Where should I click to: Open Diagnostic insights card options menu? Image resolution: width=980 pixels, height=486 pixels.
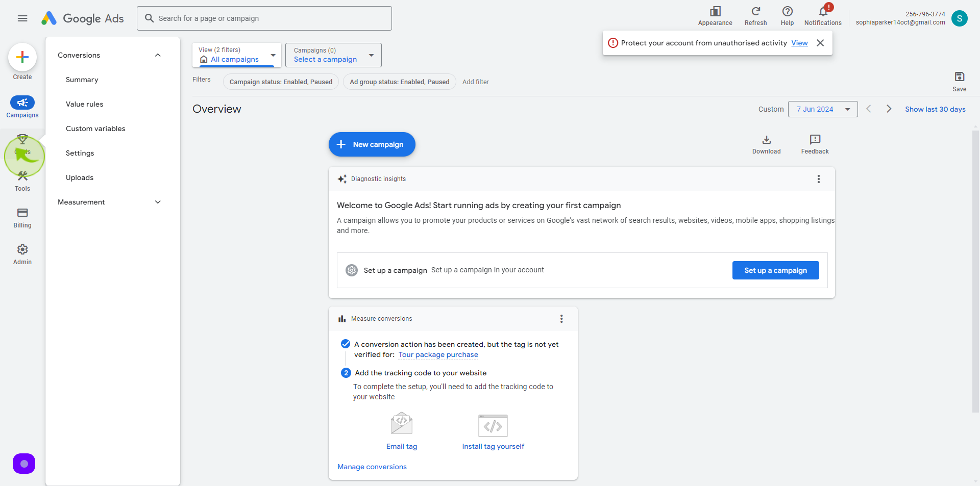819,179
